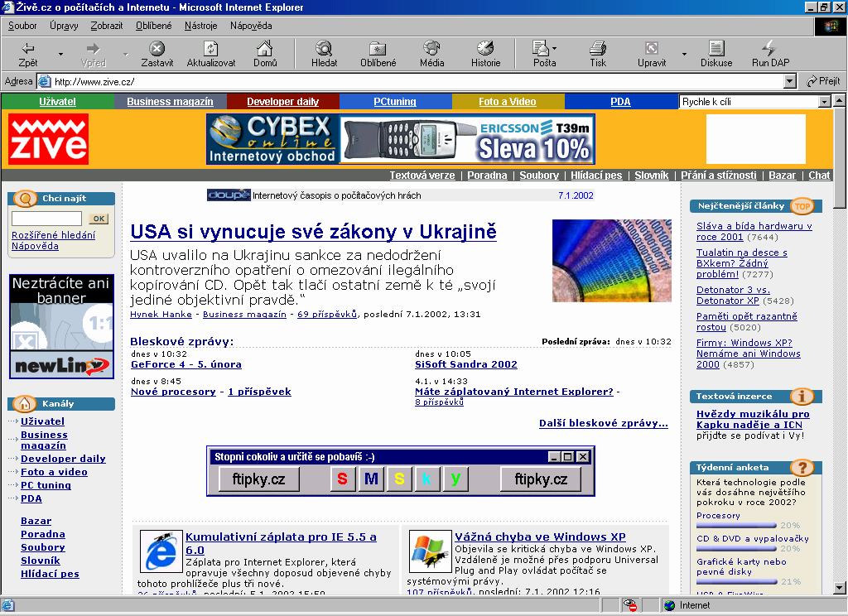The width and height of the screenshot is (848, 616).
Task: Open the Oblíbené menu in menu bar
Action: pos(153,26)
